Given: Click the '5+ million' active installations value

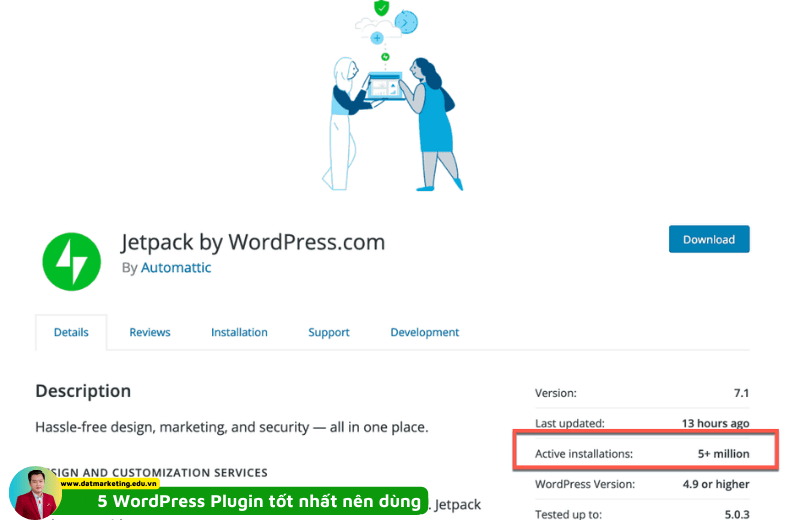Looking at the screenshot, I should point(723,454).
